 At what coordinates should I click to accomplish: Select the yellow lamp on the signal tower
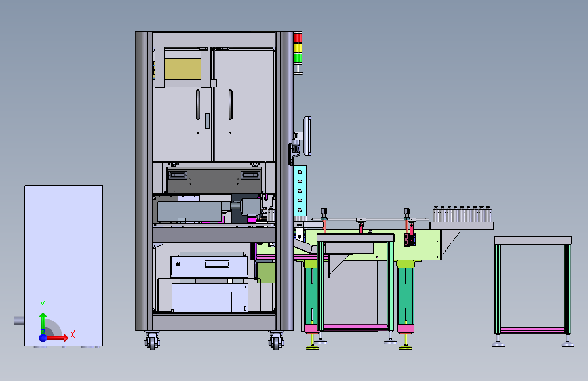pos(298,48)
